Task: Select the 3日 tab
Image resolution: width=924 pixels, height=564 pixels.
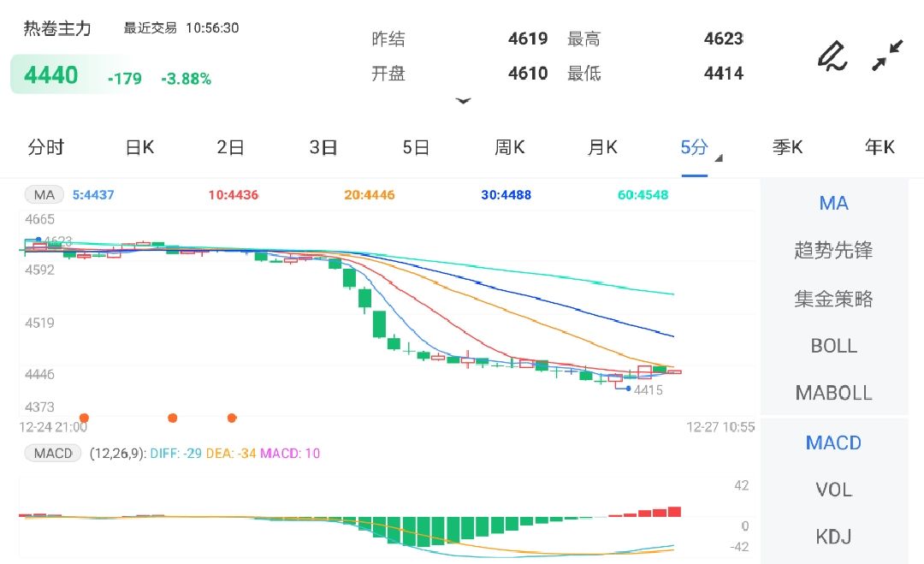Action: [323, 147]
